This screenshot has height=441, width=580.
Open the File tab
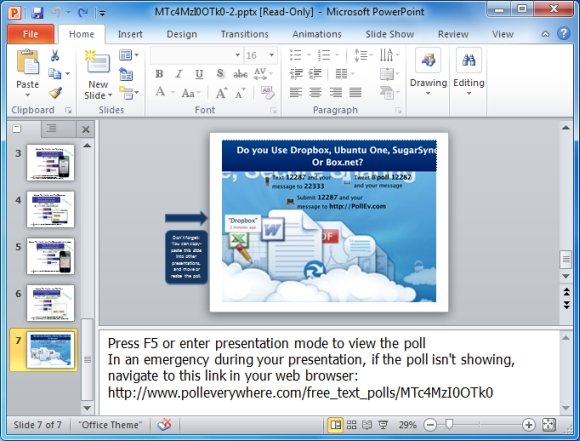coord(31,34)
